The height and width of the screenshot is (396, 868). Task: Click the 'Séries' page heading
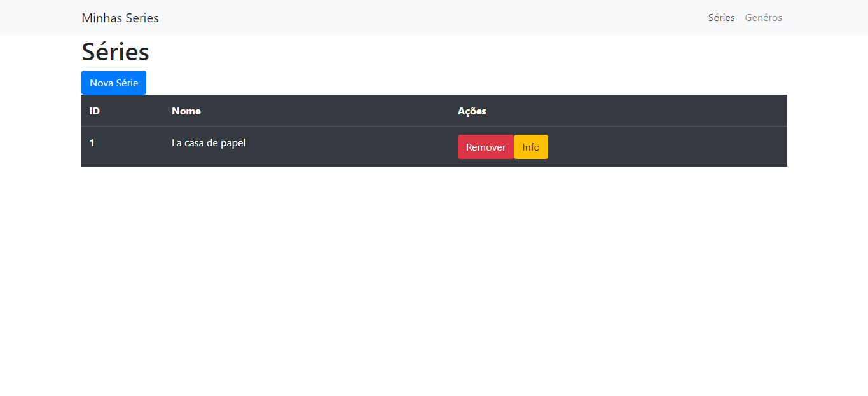(x=114, y=51)
